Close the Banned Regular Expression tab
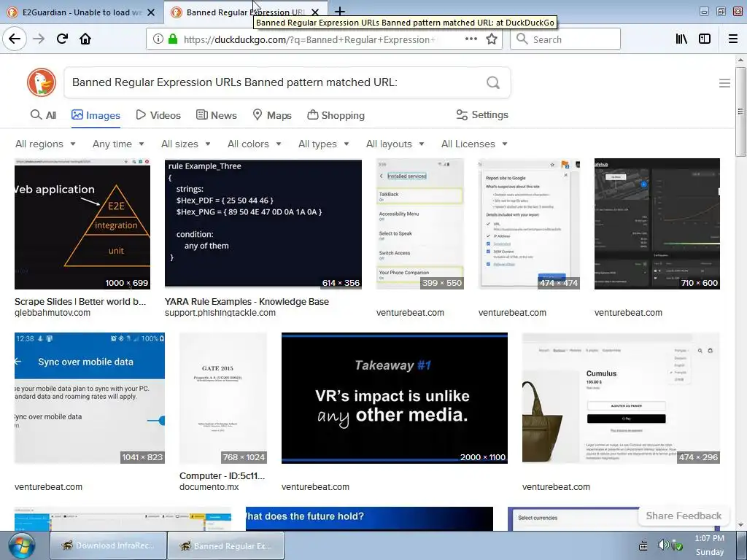The width and height of the screenshot is (747, 560). tap(315, 12)
